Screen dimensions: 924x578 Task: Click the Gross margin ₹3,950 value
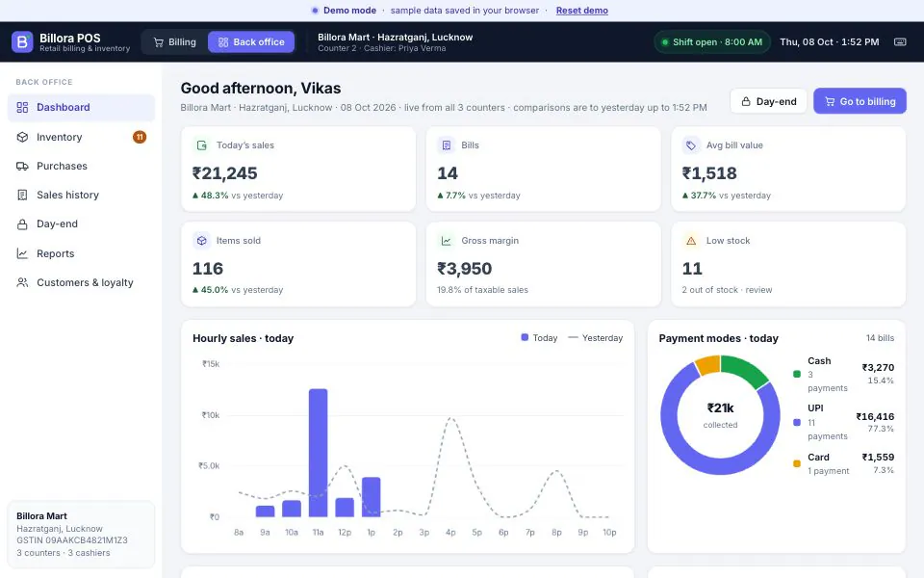coord(464,269)
